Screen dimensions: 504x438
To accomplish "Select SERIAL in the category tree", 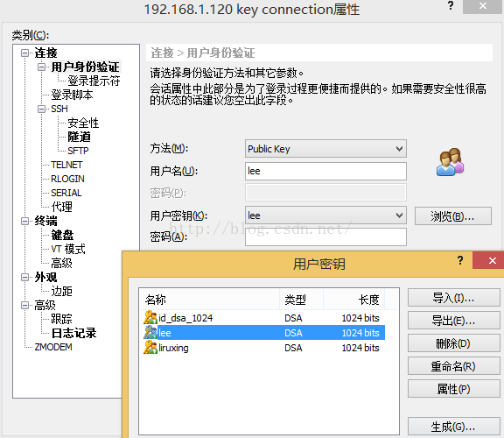I will tap(66, 193).
